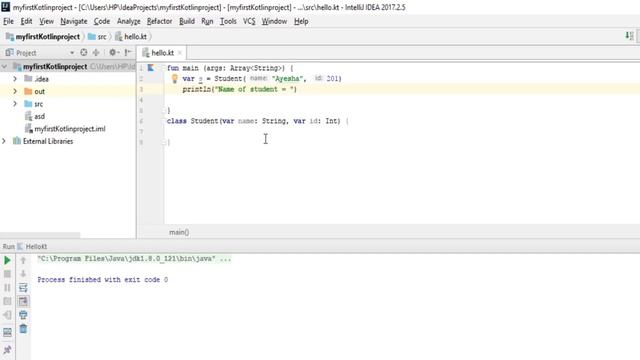Click hello.kt breadcrumb in navigation bar
This screenshot has height=360, width=640.
tap(131, 37)
